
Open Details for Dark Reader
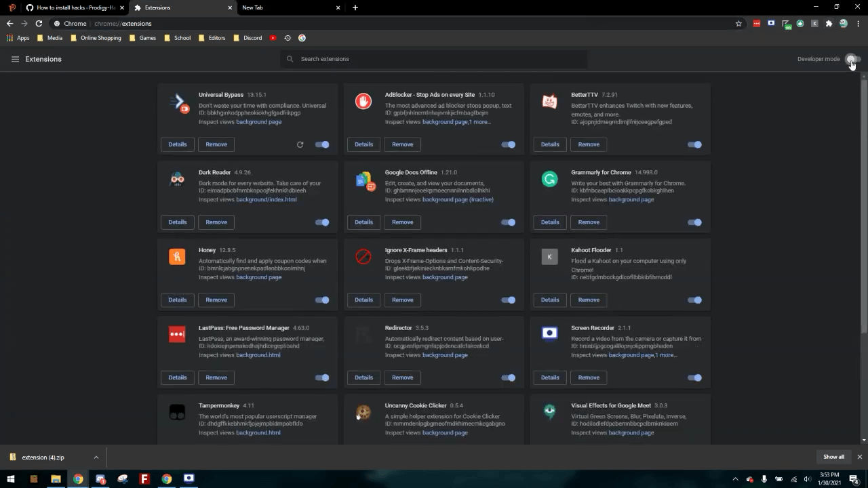[x=178, y=222]
